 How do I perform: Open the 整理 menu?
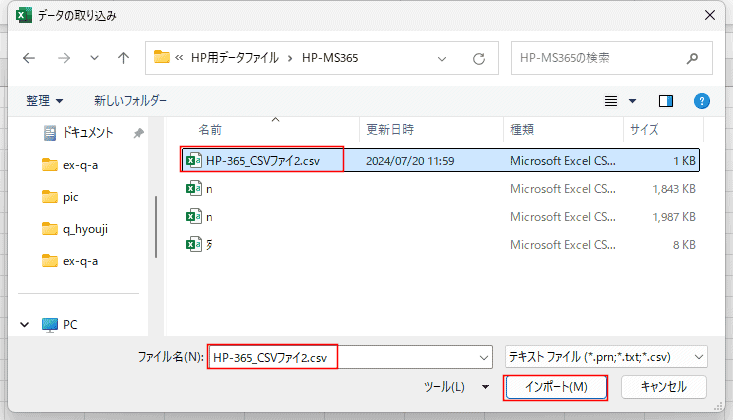coord(44,101)
